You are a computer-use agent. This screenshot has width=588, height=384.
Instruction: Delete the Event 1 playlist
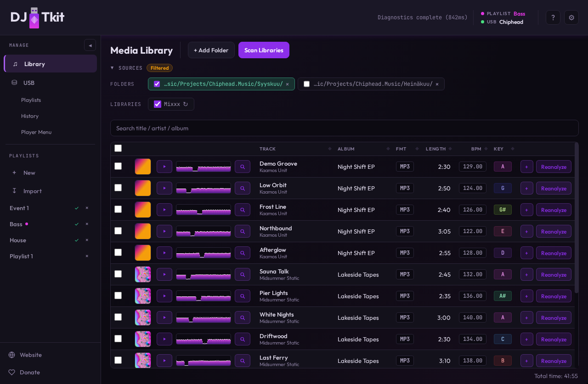87,208
